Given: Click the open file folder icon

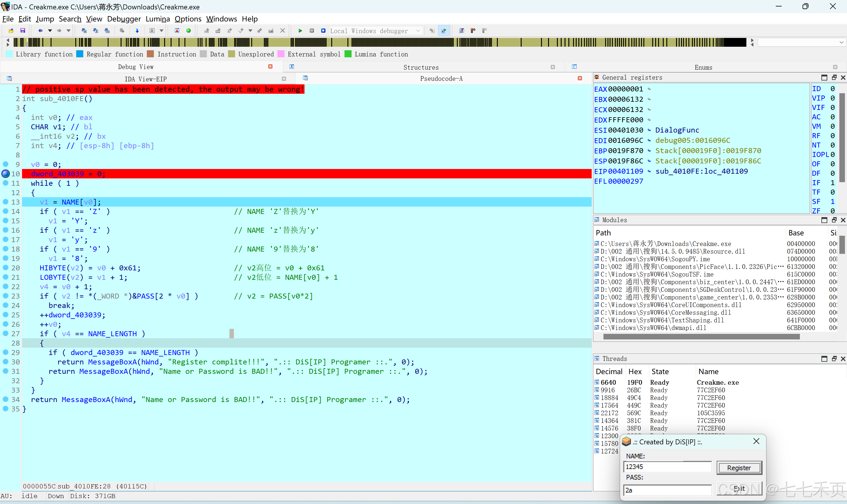Looking at the screenshot, I should click(11, 31).
